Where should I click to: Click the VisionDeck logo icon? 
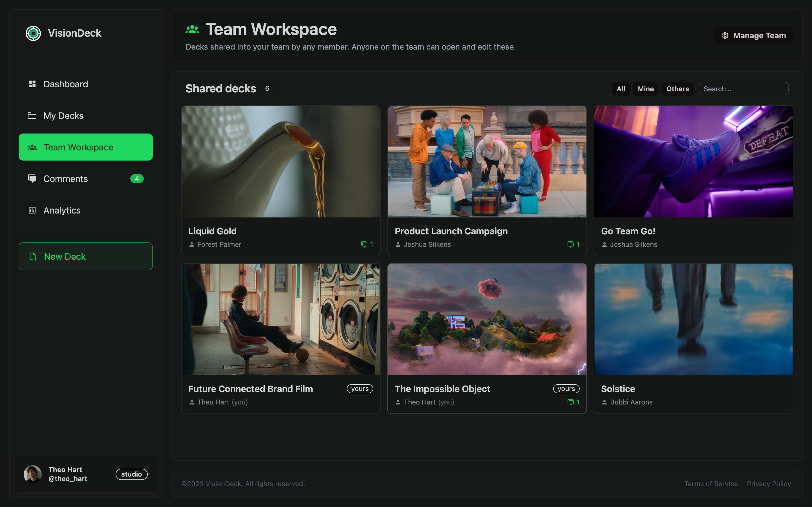pyautogui.click(x=33, y=33)
